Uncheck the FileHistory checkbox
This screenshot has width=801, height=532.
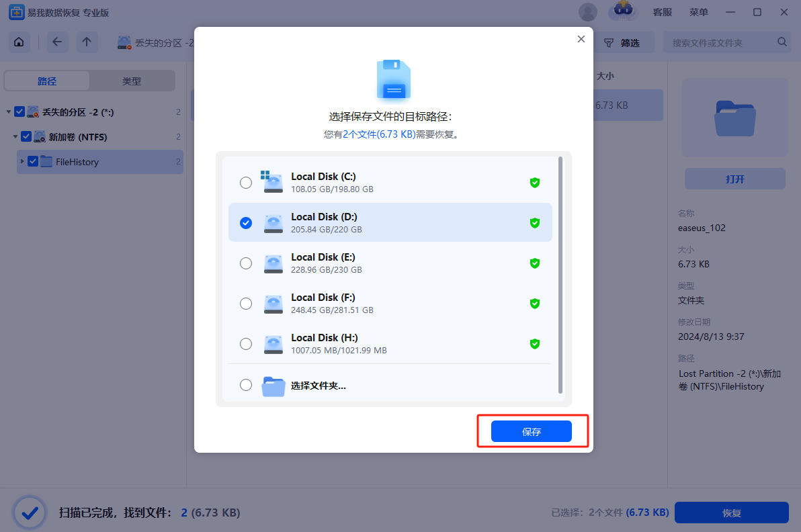point(33,161)
